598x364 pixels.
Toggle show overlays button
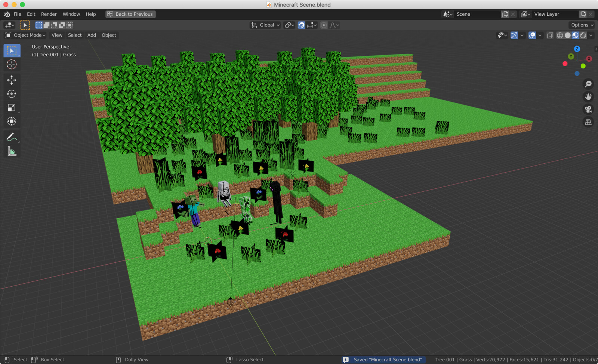coord(532,35)
